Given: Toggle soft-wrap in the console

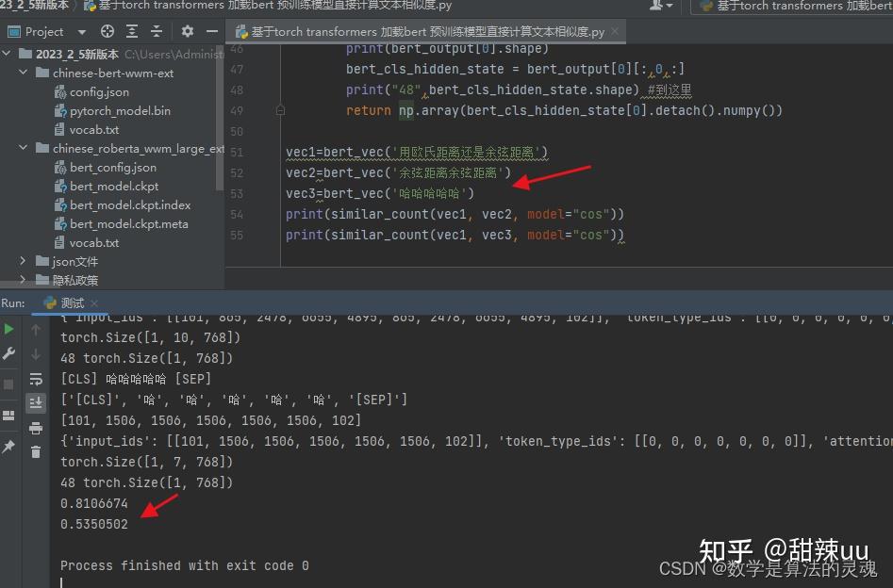Looking at the screenshot, I should click(35, 377).
